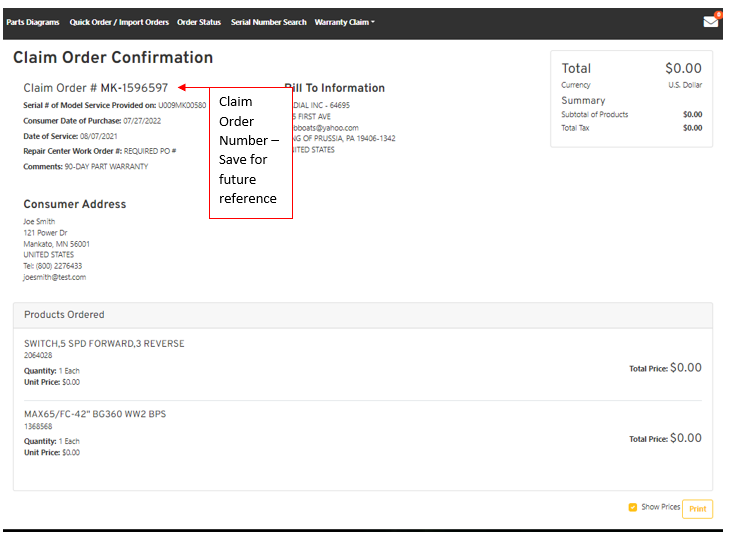Image resolution: width=733 pixels, height=538 pixels.
Task: Click the Products Ordered section header
Action: 363,315
